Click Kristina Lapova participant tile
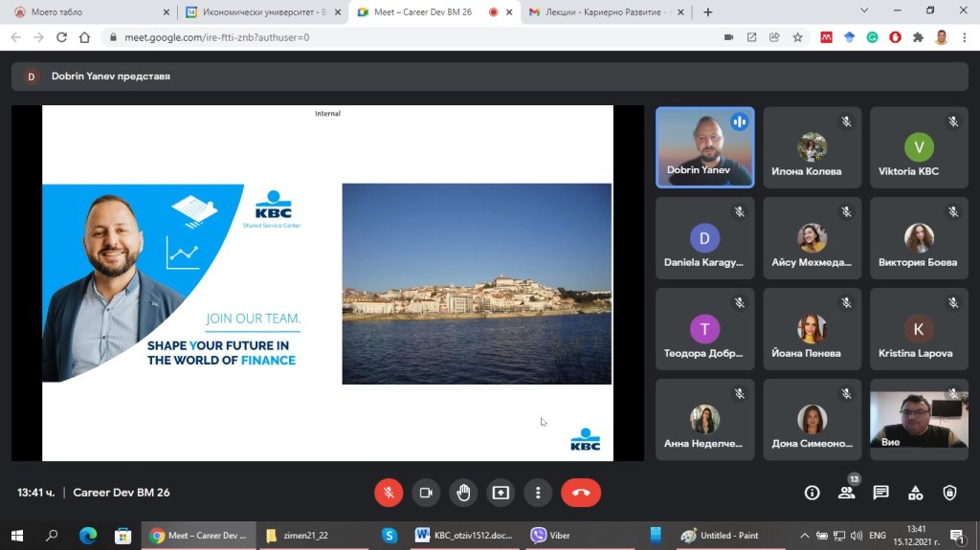Viewport: 980px width, 550px height. pyautogui.click(x=919, y=329)
